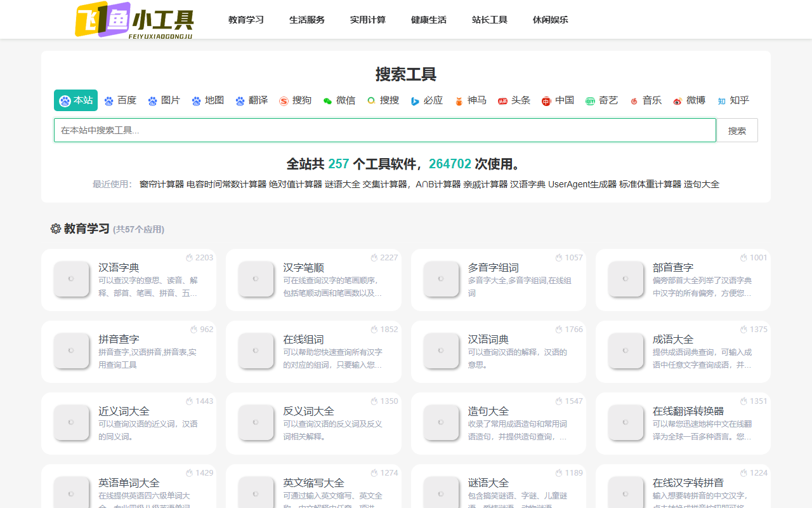Select the 本站 search engine tab
Image resolution: width=812 pixels, height=508 pixels.
[76, 100]
